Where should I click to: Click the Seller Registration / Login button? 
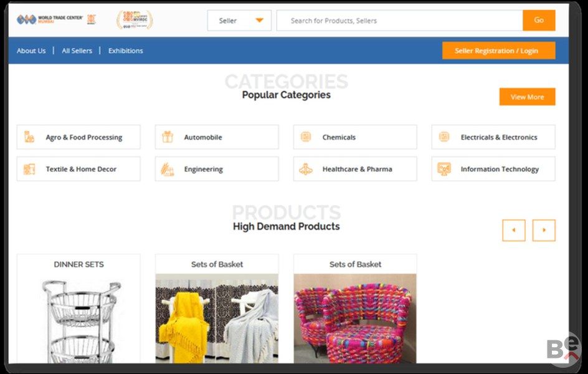point(498,50)
